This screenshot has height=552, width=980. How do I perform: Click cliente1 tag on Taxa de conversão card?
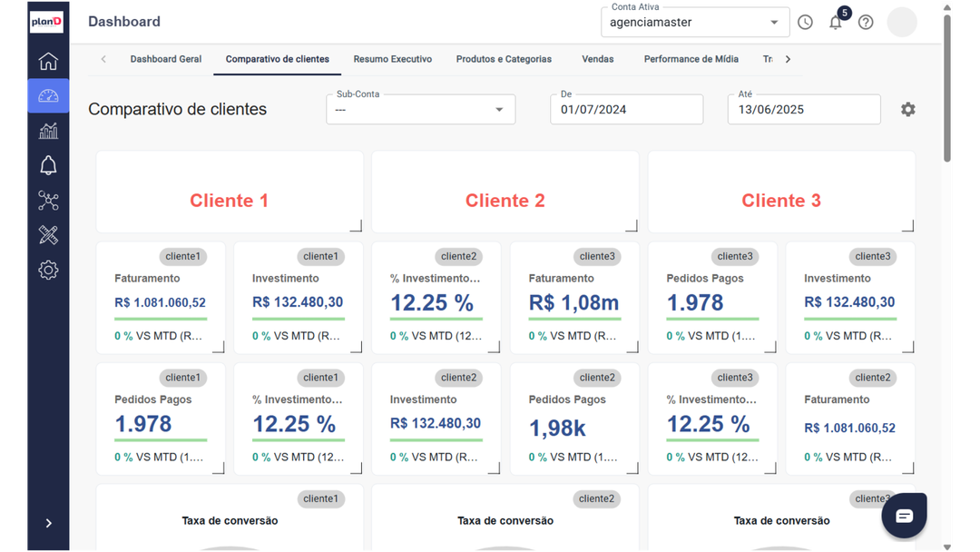pyautogui.click(x=320, y=498)
